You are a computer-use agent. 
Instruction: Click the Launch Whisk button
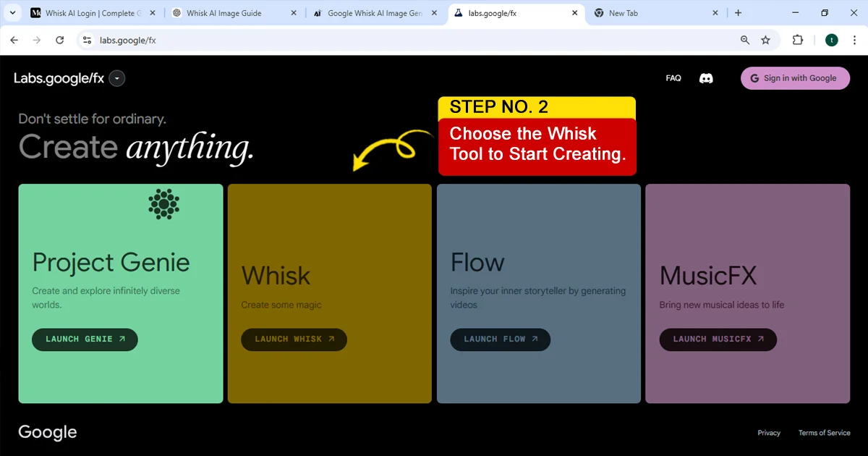294,339
